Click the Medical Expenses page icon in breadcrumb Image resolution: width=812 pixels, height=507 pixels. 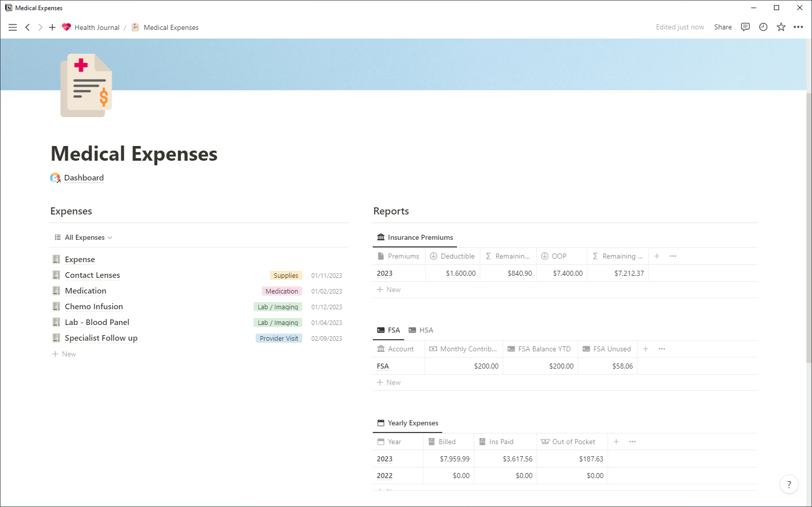[135, 27]
